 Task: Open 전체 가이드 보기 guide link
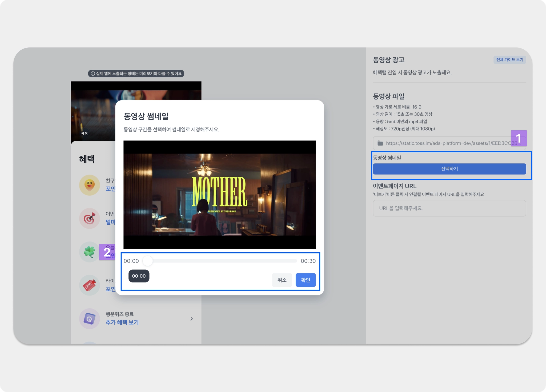click(x=509, y=60)
